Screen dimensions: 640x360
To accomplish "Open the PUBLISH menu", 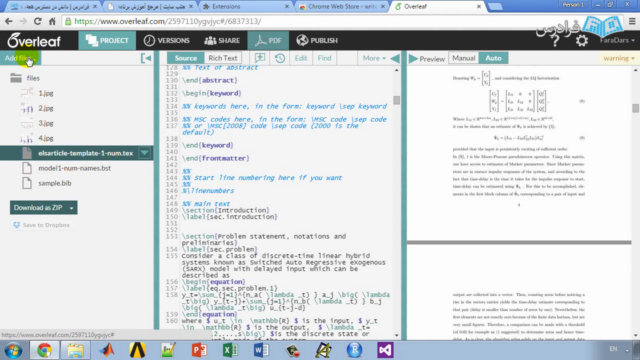I will (x=317, y=40).
